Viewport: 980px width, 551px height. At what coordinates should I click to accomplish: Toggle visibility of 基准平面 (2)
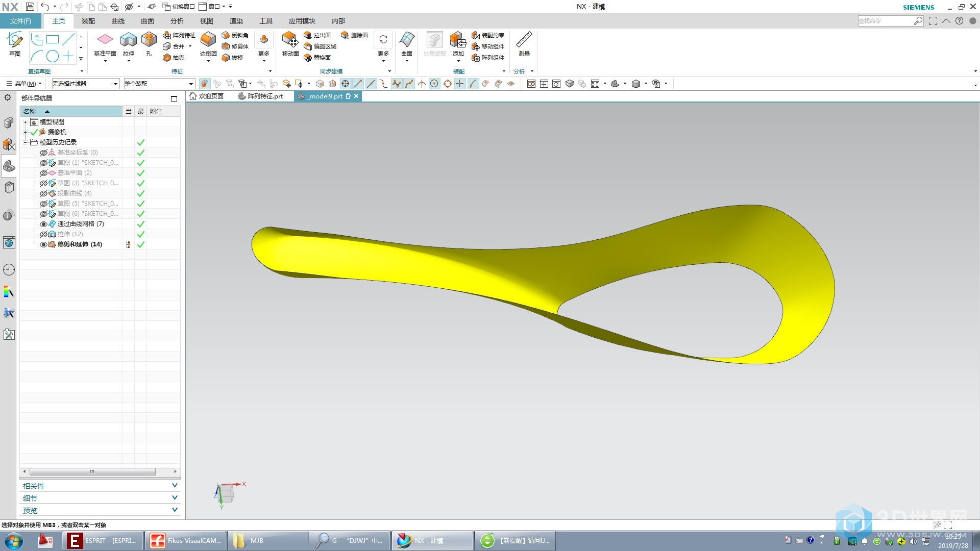pyautogui.click(x=43, y=173)
